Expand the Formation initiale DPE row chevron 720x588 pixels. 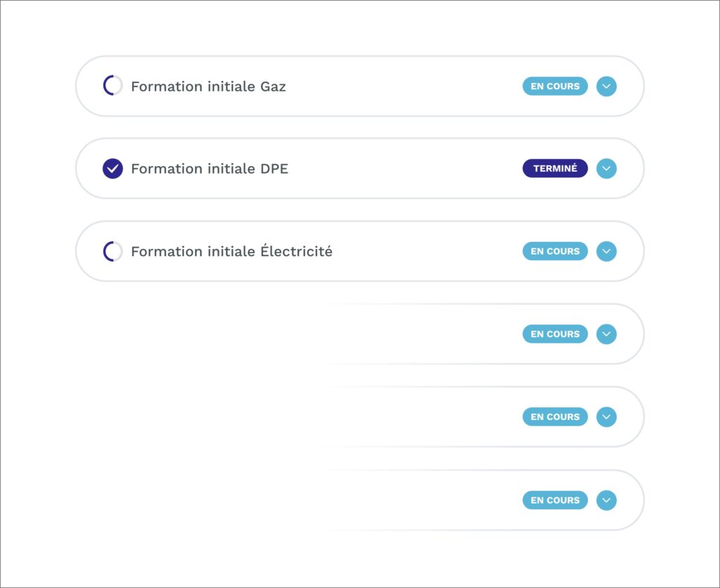606,169
